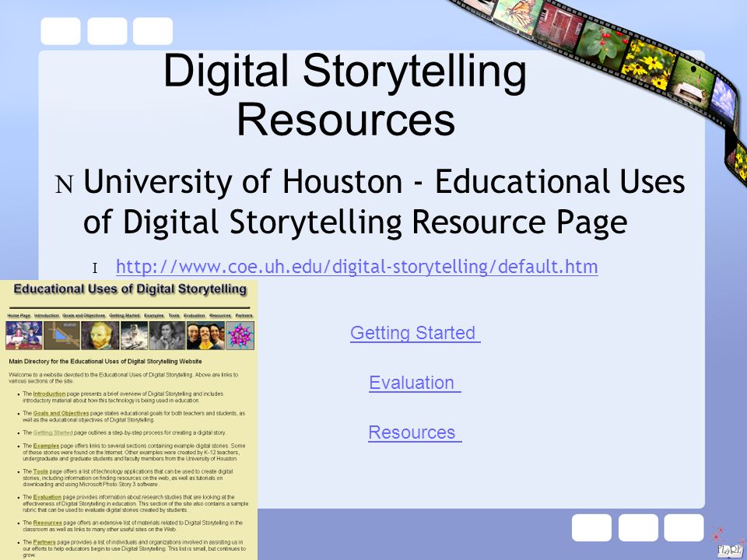Click the 'Digital Storytelling Resources' slide title
Image resolution: width=747 pixels, height=560 pixels.
click(x=345, y=94)
